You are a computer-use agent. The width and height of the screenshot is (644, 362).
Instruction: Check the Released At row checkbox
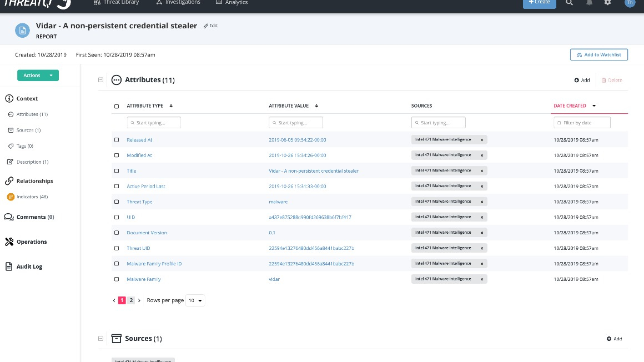click(x=117, y=140)
